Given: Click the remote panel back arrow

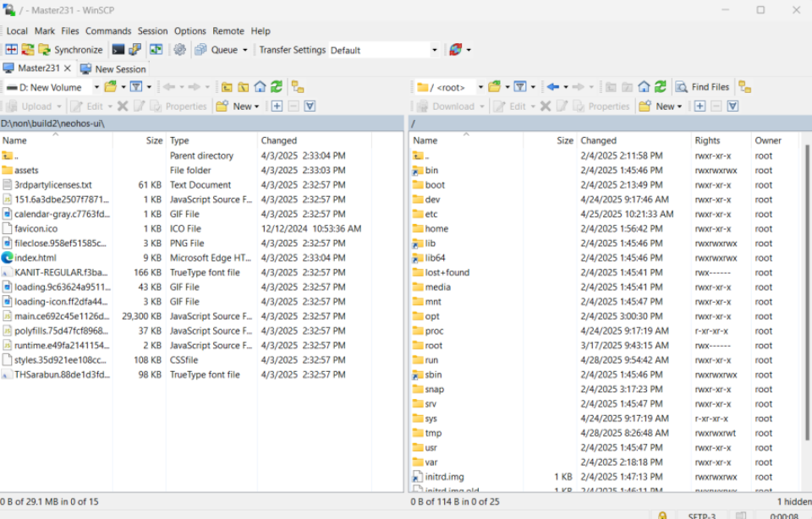Looking at the screenshot, I should pyautogui.click(x=552, y=87).
